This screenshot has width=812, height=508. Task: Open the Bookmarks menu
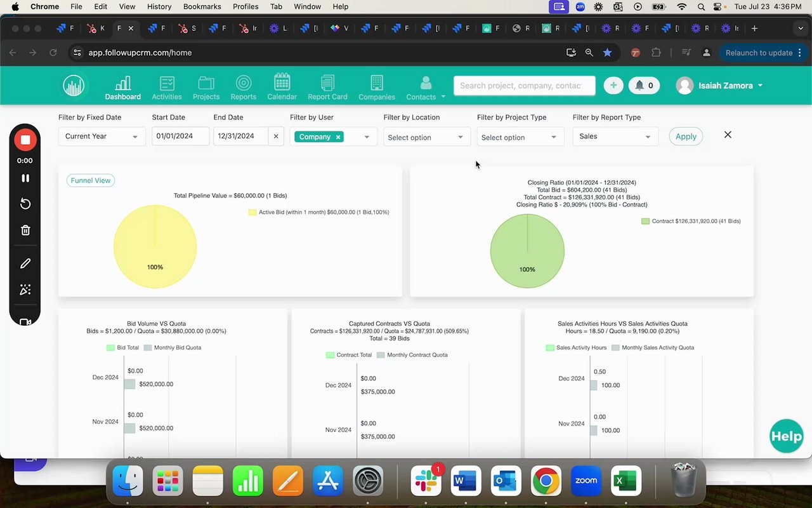pyautogui.click(x=202, y=6)
